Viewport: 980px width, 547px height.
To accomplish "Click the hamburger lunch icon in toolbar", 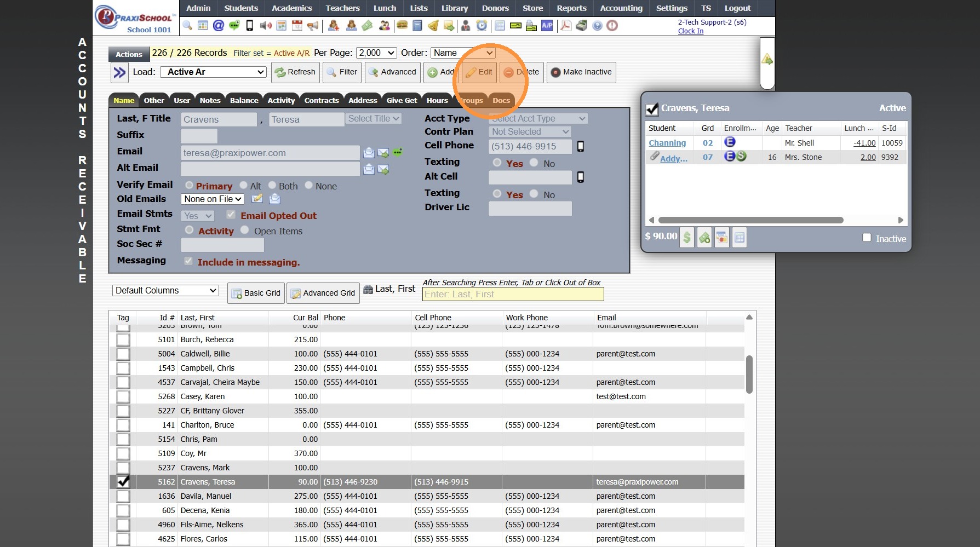I will 402,25.
